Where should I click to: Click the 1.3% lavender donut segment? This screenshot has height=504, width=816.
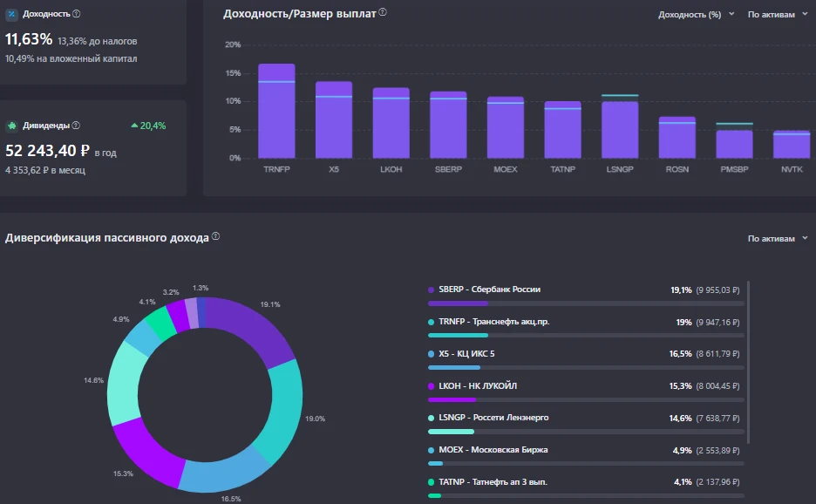click(192, 313)
